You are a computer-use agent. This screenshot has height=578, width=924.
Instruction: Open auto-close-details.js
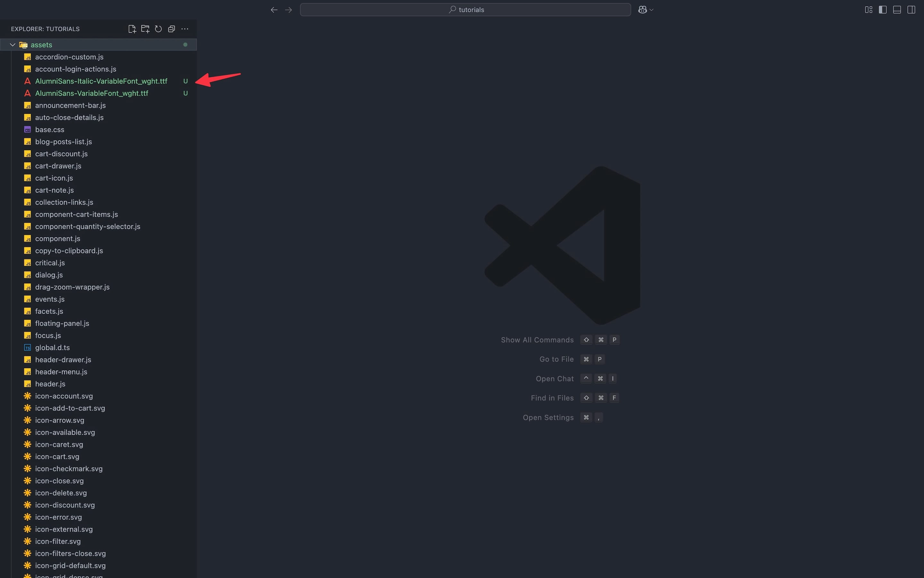(98, 117)
